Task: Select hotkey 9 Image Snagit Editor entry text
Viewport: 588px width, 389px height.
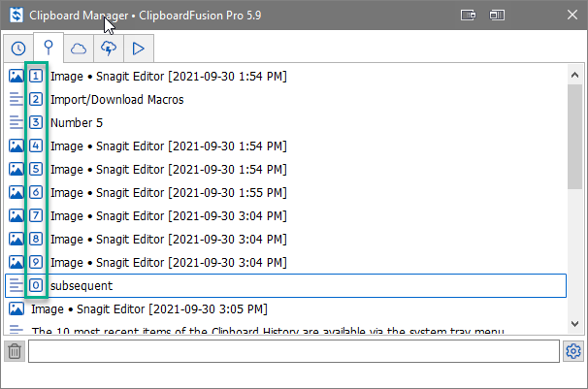Action: pyautogui.click(x=169, y=262)
